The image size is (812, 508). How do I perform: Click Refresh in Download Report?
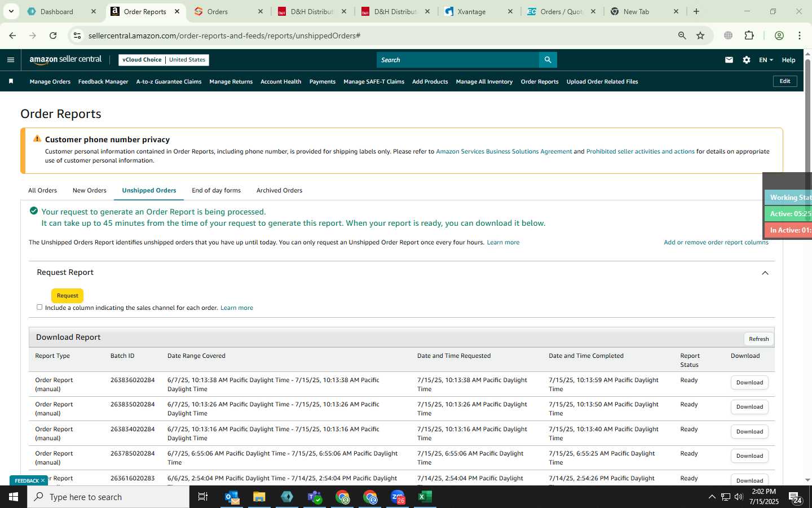759,339
